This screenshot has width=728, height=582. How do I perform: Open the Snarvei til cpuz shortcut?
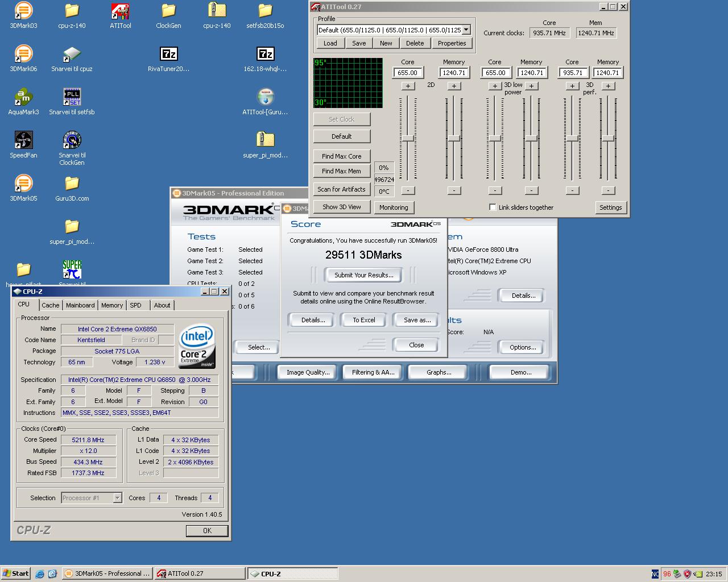[72, 59]
